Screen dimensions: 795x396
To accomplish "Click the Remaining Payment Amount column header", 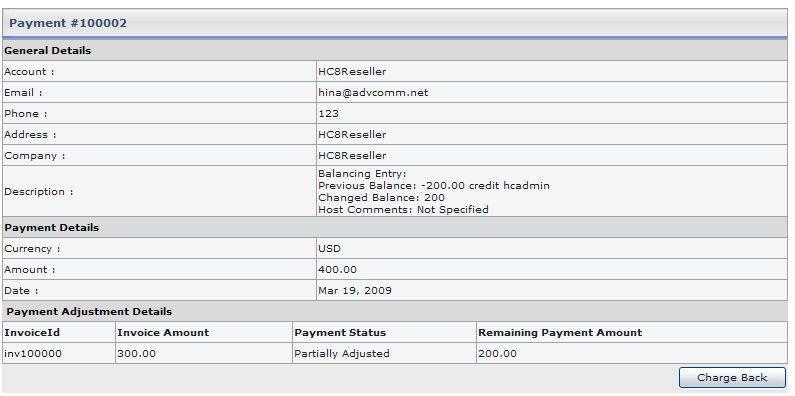I will click(x=560, y=333).
